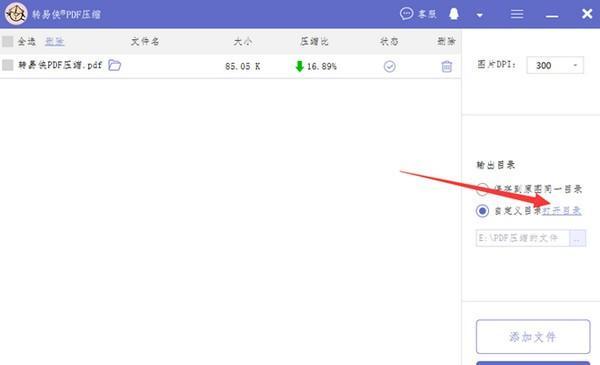
Task: Open folder icon beside 转易侠PDF压缩.pdf
Action: click(114, 65)
